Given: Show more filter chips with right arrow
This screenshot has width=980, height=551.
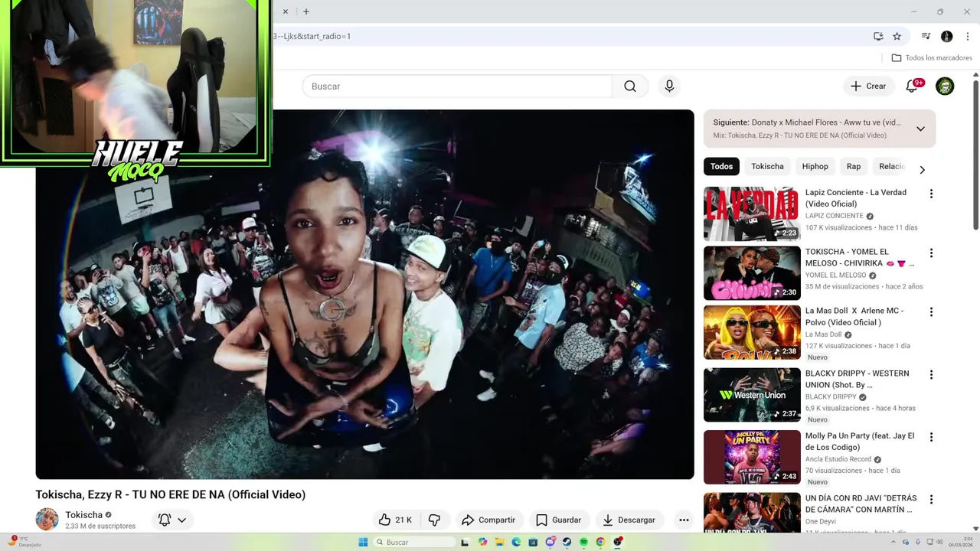Looking at the screenshot, I should coord(922,170).
